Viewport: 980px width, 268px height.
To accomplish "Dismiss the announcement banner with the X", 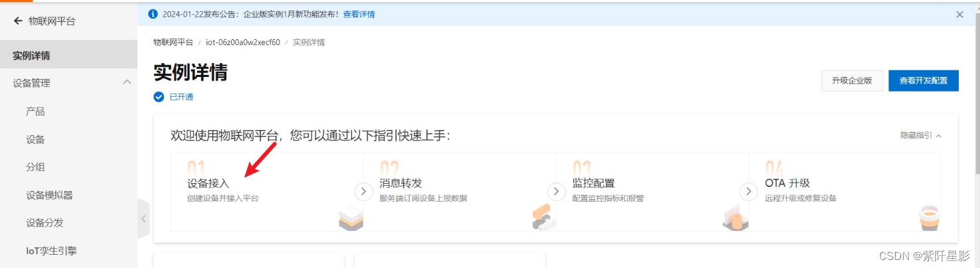I will [x=959, y=14].
